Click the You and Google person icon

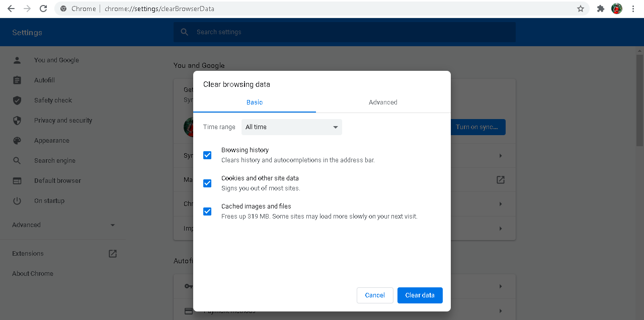(x=17, y=60)
